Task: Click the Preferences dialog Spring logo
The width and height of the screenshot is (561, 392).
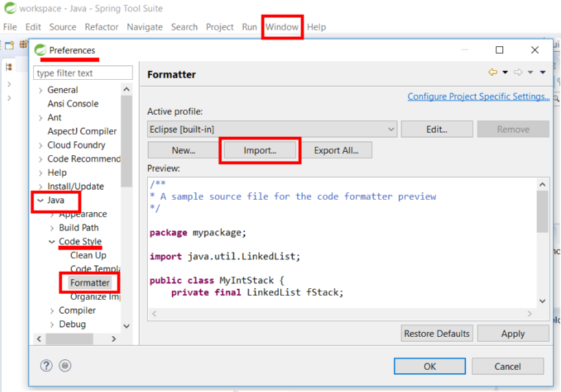Action: [40, 50]
